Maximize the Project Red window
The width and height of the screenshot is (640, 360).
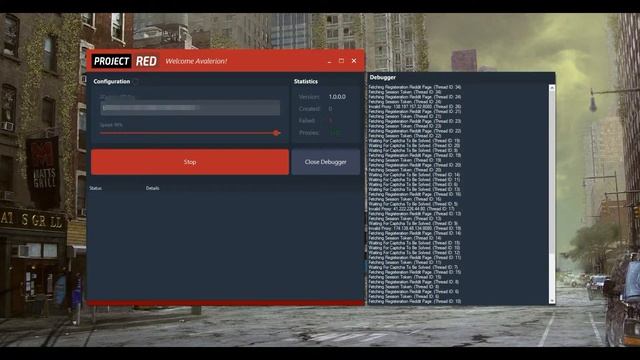[341, 61]
